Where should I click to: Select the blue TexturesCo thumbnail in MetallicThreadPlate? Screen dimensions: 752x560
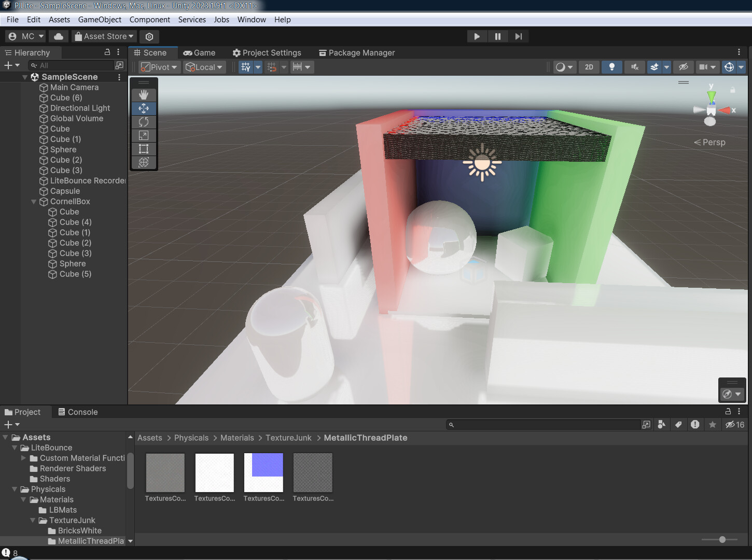(x=263, y=472)
